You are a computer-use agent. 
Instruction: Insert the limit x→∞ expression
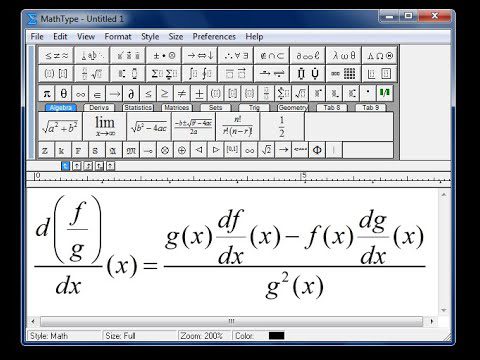105,127
